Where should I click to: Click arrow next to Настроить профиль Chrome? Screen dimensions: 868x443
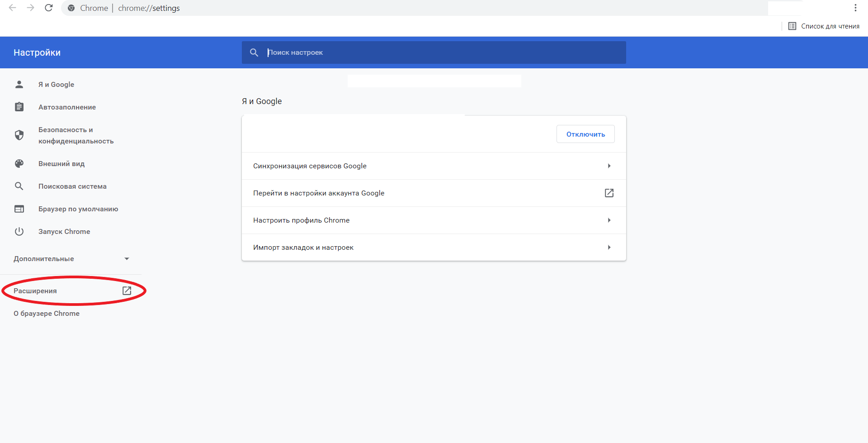click(609, 220)
